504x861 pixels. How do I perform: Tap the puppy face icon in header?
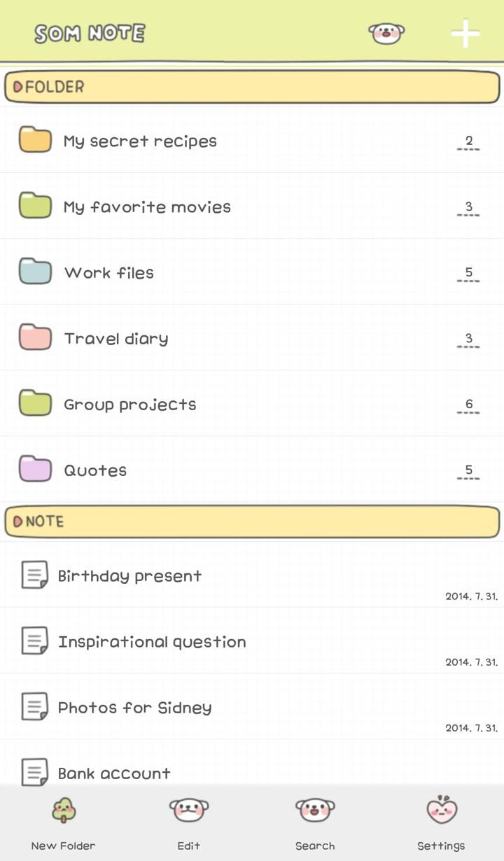click(387, 33)
